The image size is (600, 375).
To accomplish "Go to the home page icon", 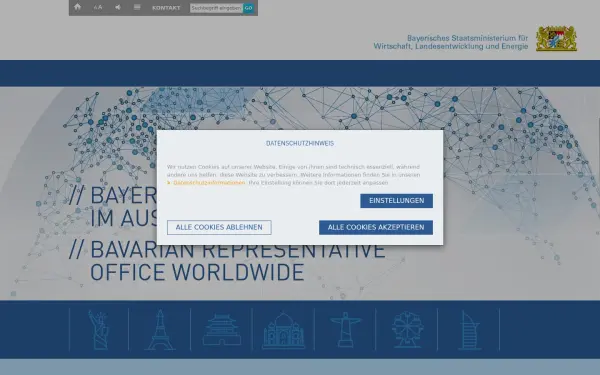I will pyautogui.click(x=77, y=7).
